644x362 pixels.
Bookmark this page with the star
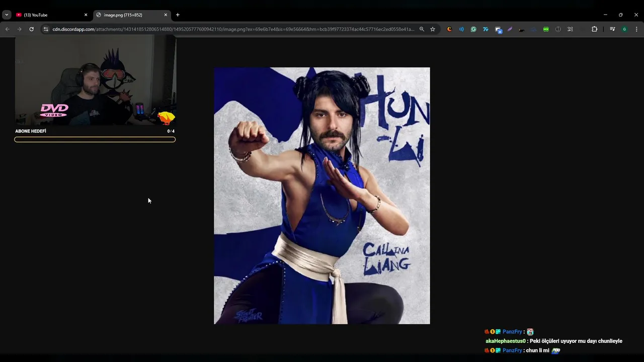coord(433,29)
